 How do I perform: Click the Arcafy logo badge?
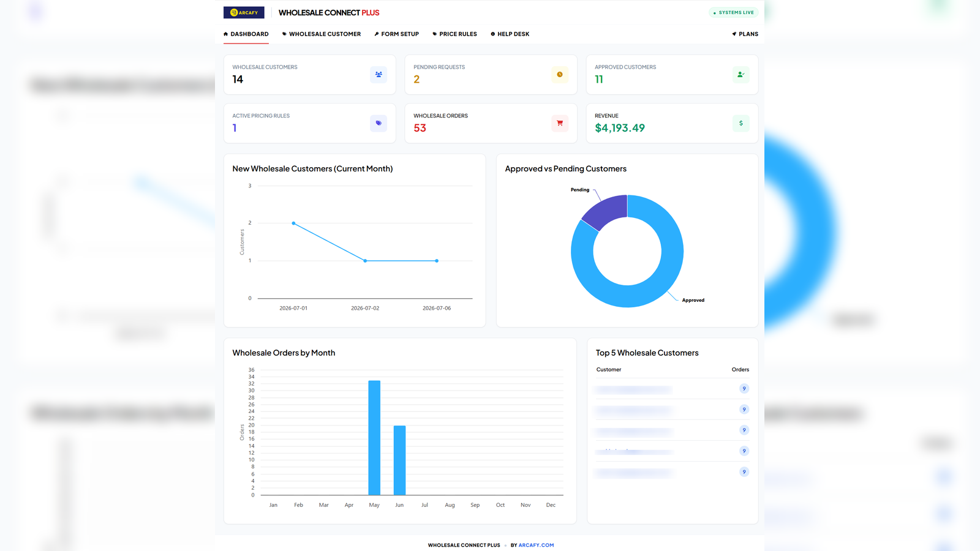point(244,12)
